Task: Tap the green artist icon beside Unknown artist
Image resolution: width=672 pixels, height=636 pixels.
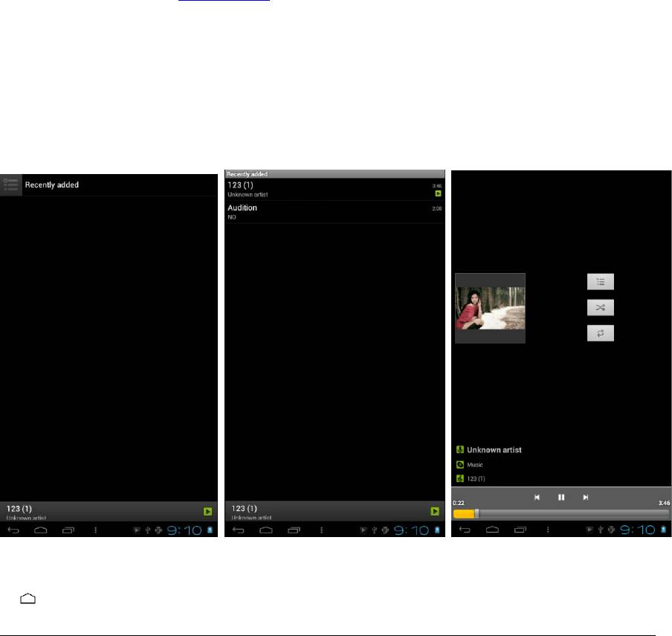Action: pyautogui.click(x=460, y=450)
